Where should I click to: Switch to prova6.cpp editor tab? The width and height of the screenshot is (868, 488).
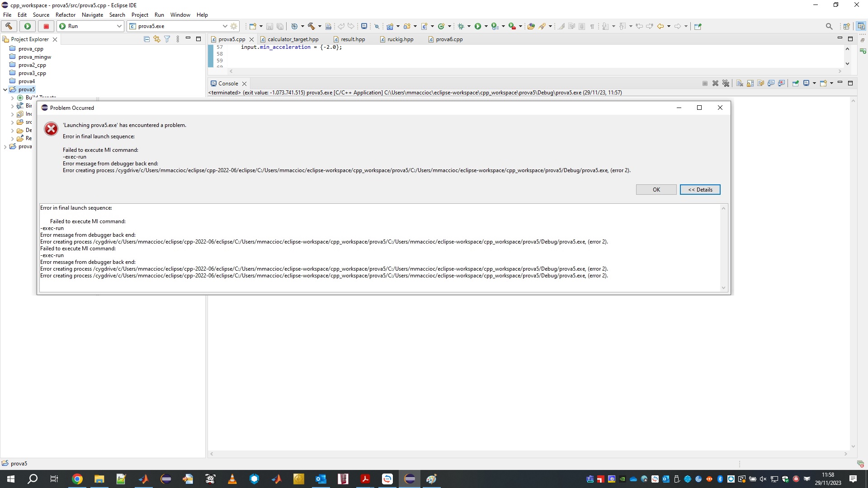[x=446, y=39]
